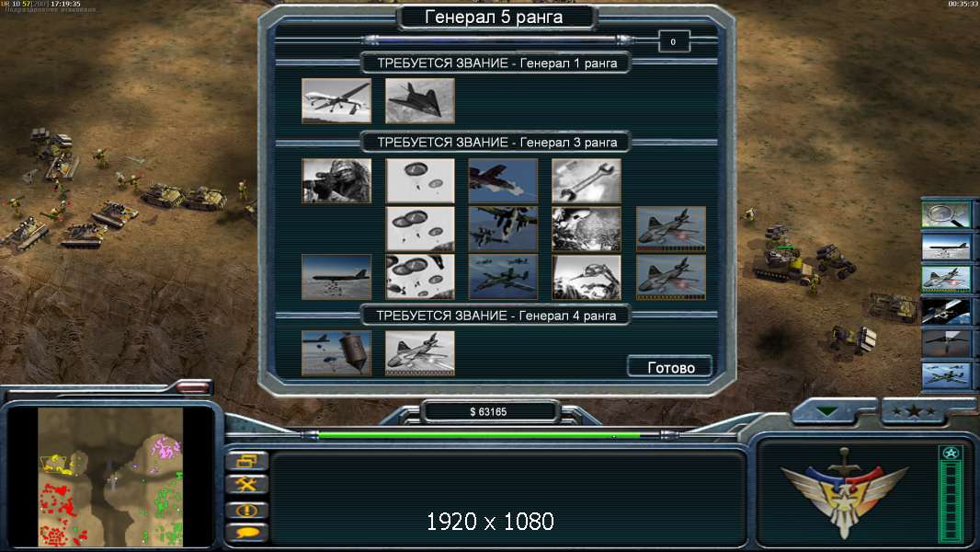Screen dimensions: 980x552
Task: Open the diplomacy options button
Action: click(x=247, y=461)
